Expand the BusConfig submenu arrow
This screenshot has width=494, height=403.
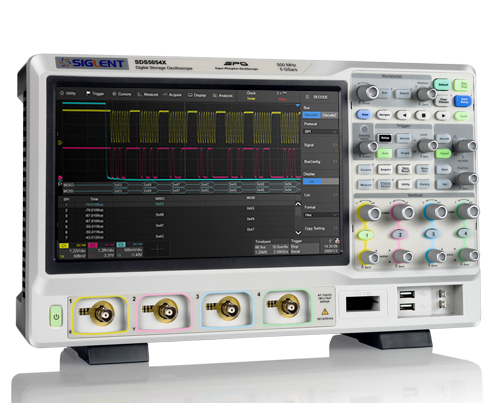coord(335,161)
